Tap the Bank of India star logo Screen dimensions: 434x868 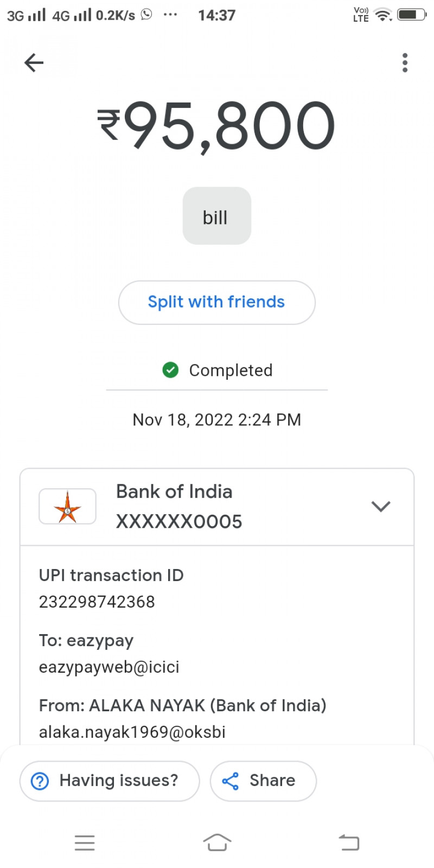pos(67,507)
